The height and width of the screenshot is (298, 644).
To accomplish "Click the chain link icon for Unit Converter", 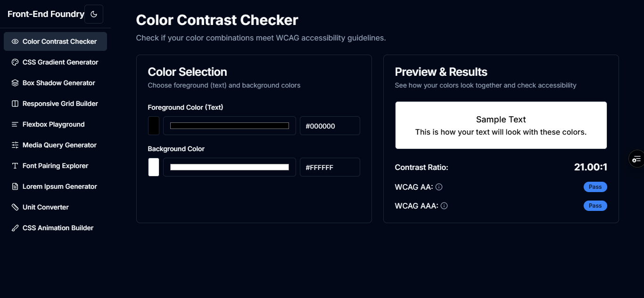I will click(14, 207).
